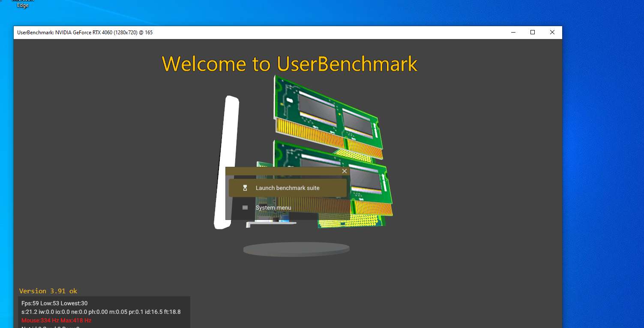This screenshot has width=644, height=328.
Task: Open the System menu entry
Action: (x=288, y=208)
